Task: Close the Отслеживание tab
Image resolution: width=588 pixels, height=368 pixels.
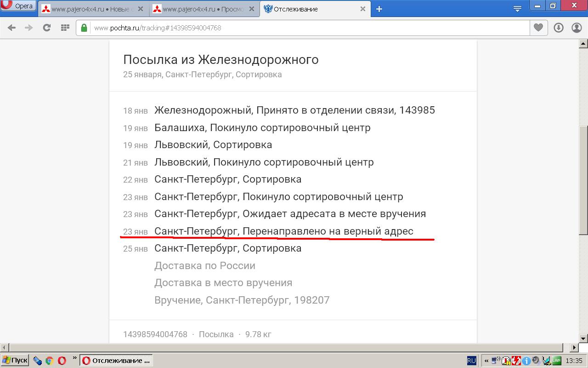Action: 362,9
